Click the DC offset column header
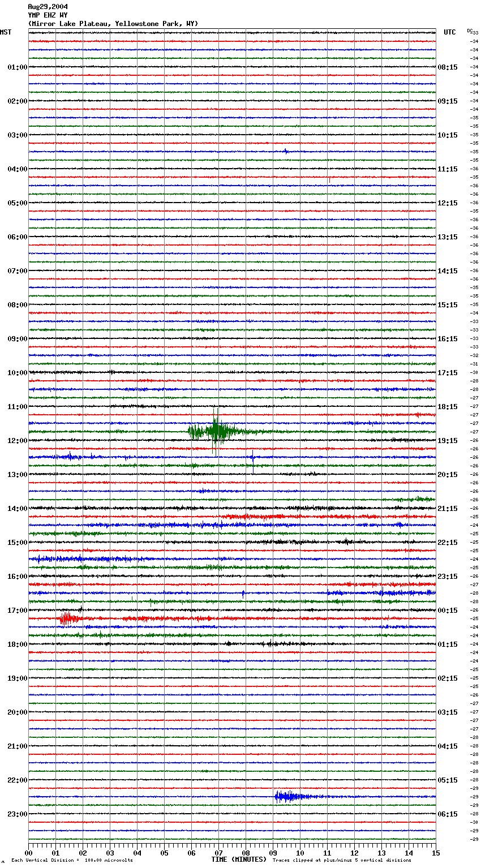Viewport: 481px width, 868px height. coord(470,31)
